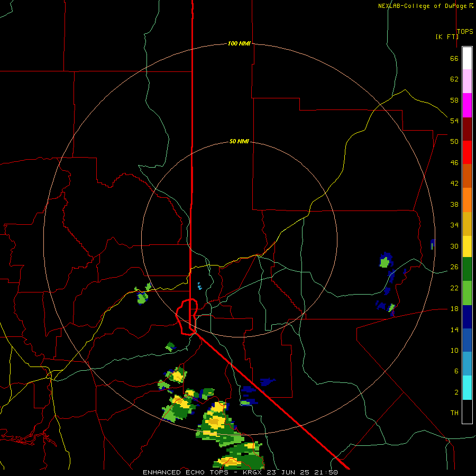Click the "22" scale label
The image size is (476, 476).
click(x=454, y=288)
